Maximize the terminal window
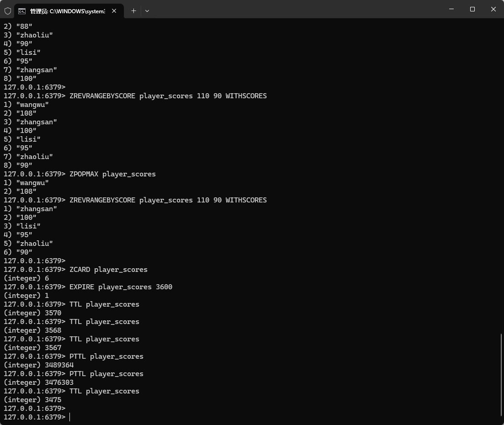 coord(472,9)
